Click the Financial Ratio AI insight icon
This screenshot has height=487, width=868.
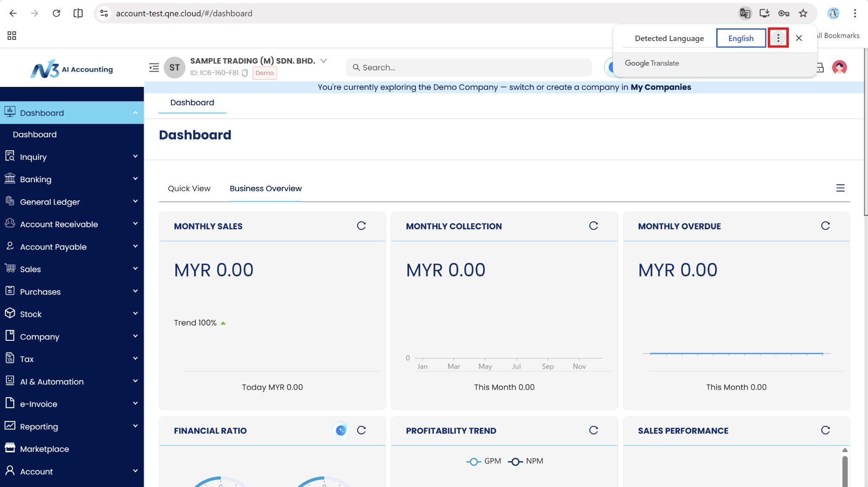[x=341, y=431]
